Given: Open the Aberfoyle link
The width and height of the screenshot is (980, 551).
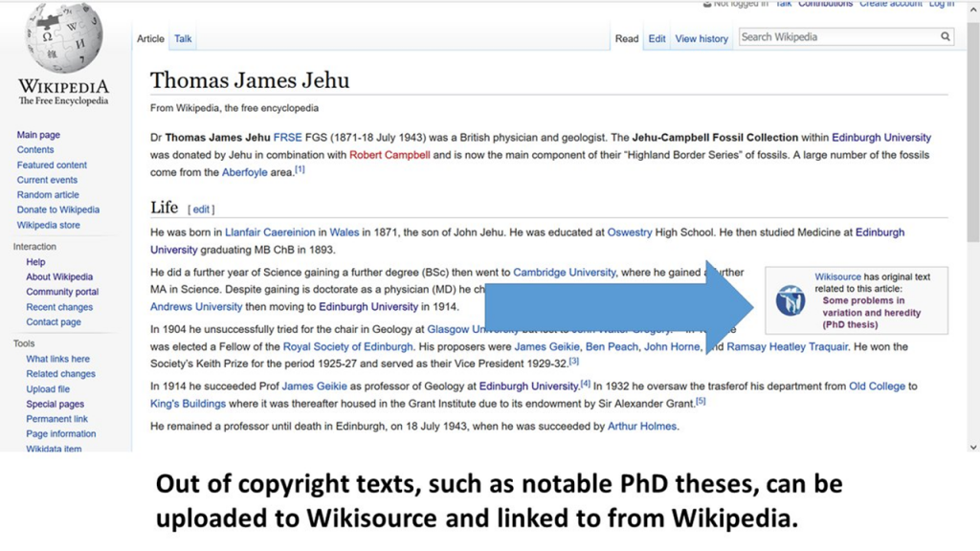Looking at the screenshot, I should pyautogui.click(x=244, y=172).
